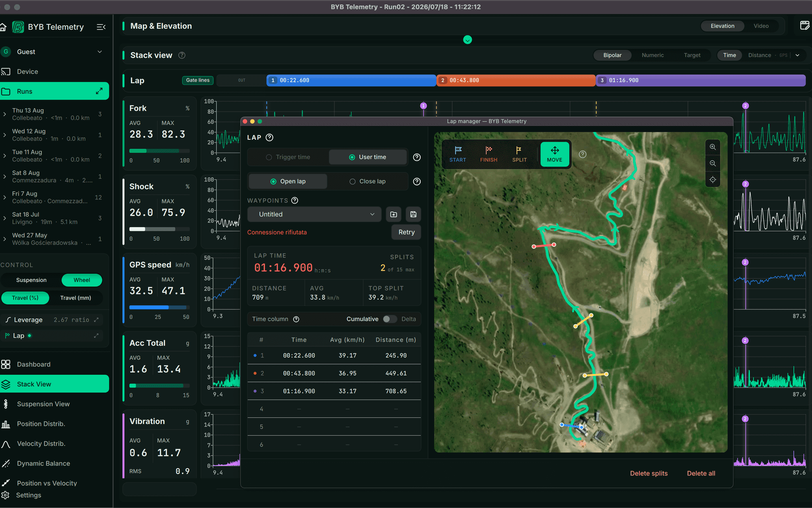Collapse the sidebar with the menu icon

[x=101, y=27]
